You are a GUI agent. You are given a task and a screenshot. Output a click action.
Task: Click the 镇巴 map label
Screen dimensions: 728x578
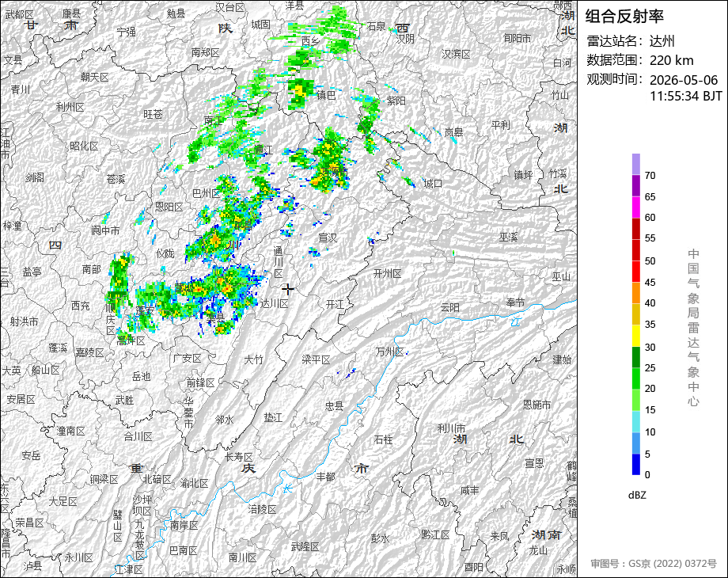tap(326, 95)
